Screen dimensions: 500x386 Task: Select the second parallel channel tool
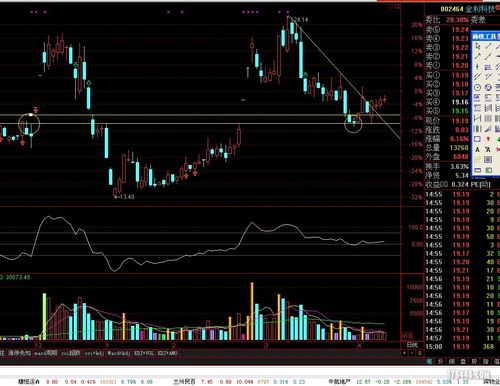[488, 77]
